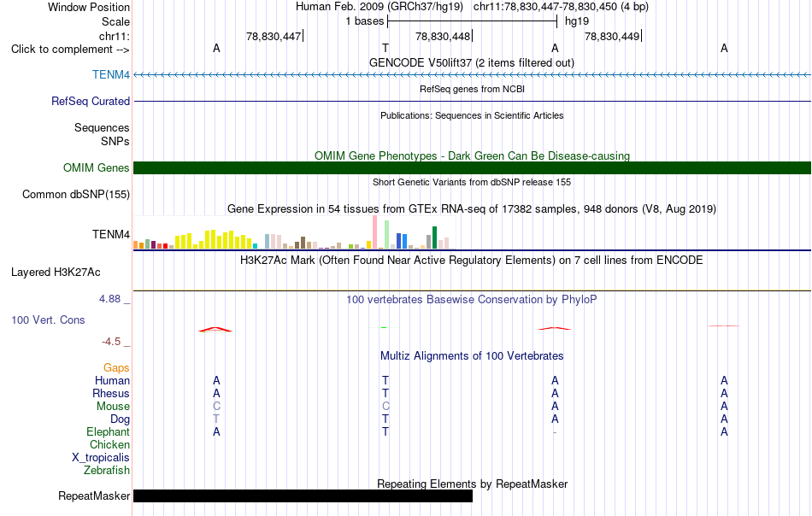Select the '100 Vert. Cons' track label

coord(48,320)
